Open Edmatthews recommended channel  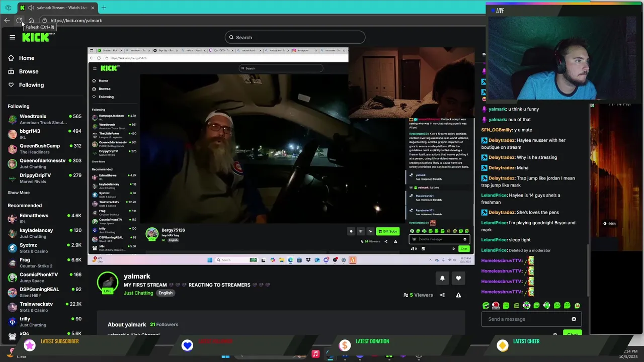click(44, 218)
